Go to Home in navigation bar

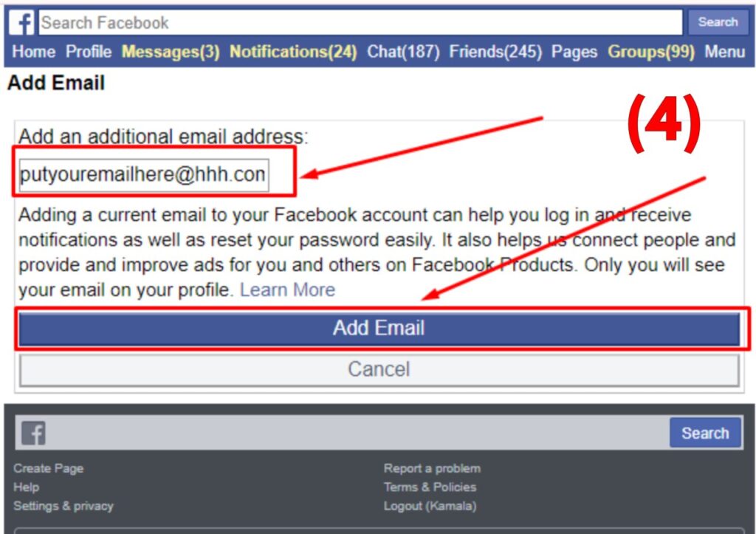33,52
